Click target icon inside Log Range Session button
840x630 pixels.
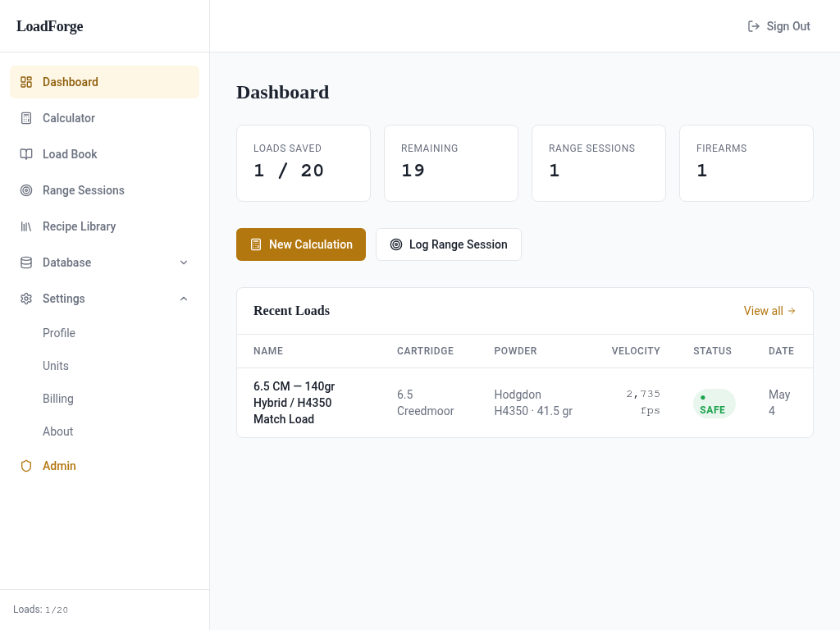(x=396, y=244)
